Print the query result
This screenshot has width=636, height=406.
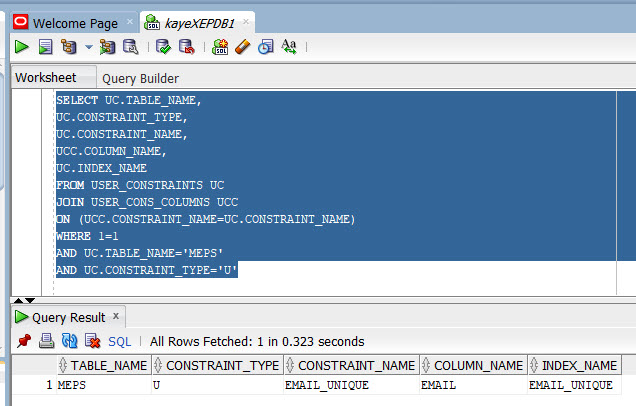click(46, 341)
